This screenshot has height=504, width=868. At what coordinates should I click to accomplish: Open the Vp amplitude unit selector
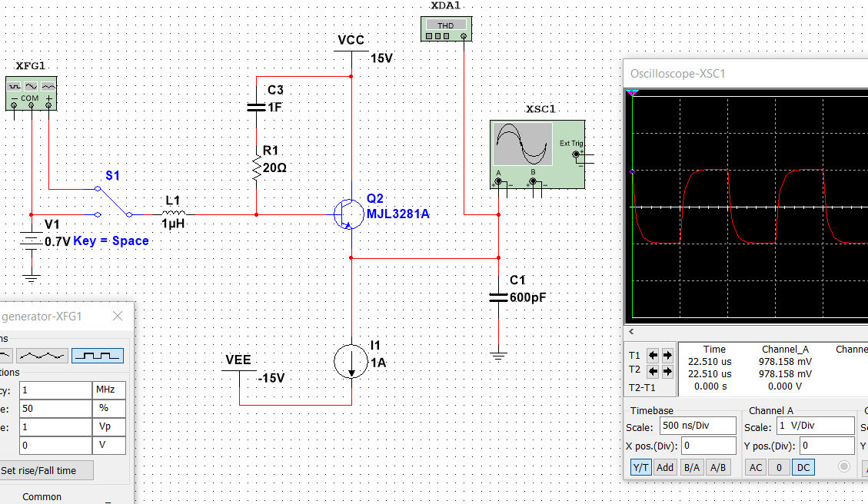point(108,426)
